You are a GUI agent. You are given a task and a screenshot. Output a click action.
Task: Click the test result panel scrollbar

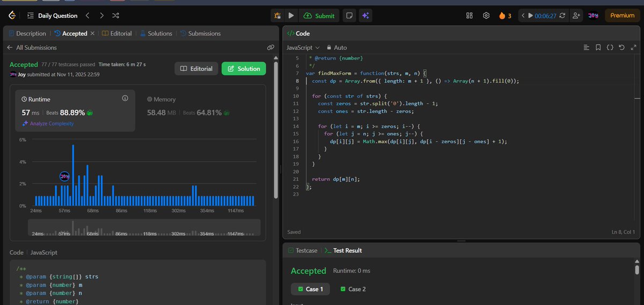(637, 270)
